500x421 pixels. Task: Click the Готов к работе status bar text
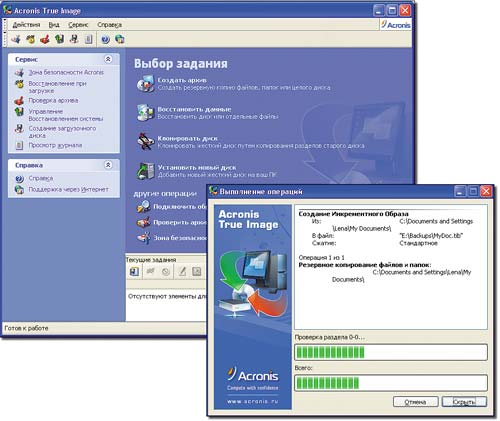click(26, 328)
